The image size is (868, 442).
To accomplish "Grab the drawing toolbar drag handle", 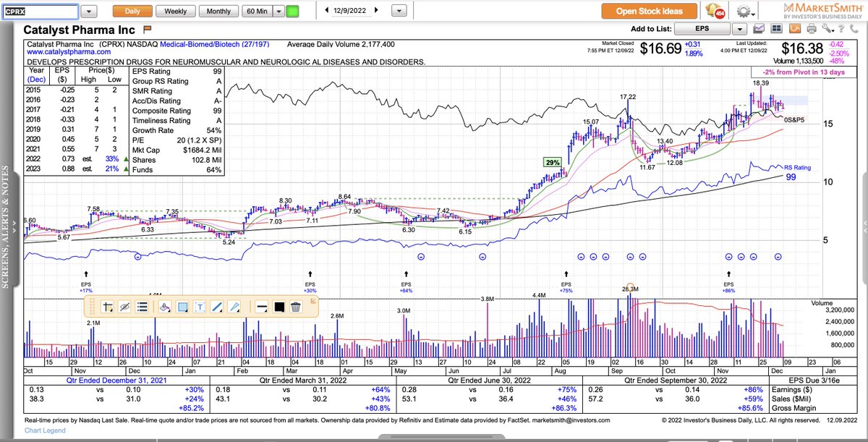I will click(x=90, y=307).
